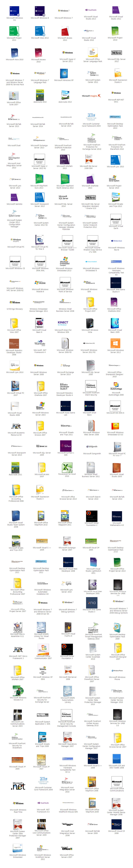Select the Kinect for Windows SDK icon
The width and height of the screenshot is (133, 868).
63,323
